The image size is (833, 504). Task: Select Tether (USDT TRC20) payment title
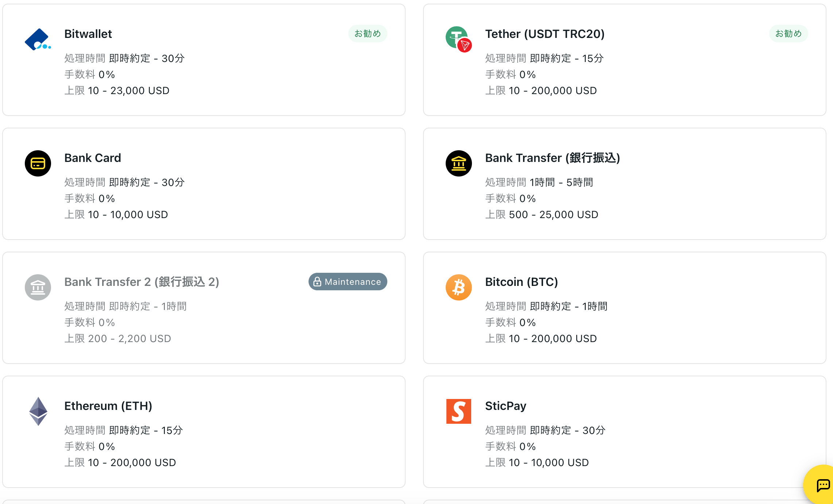pyautogui.click(x=545, y=34)
